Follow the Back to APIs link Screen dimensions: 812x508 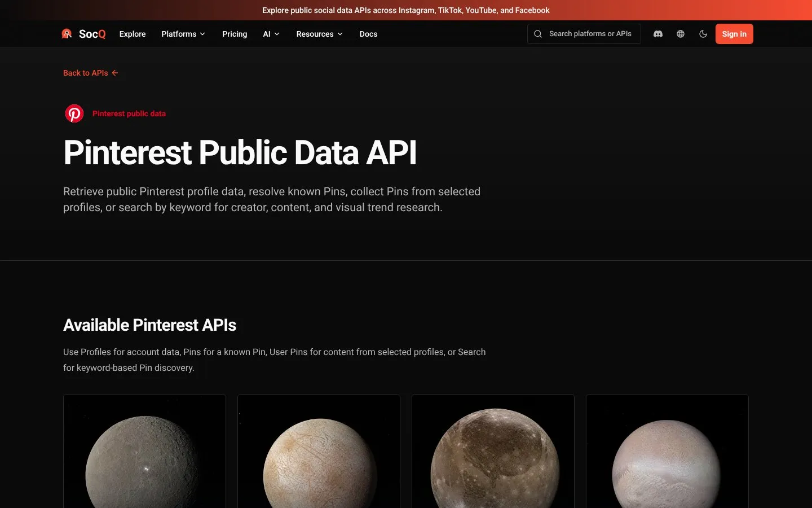tap(91, 73)
